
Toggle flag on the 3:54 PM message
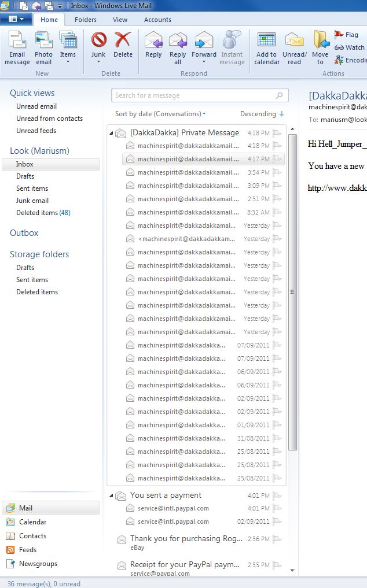click(x=277, y=172)
